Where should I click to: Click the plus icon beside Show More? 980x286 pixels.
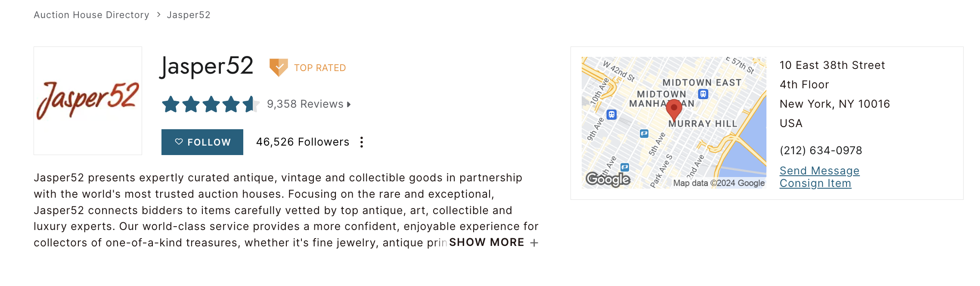[534, 243]
